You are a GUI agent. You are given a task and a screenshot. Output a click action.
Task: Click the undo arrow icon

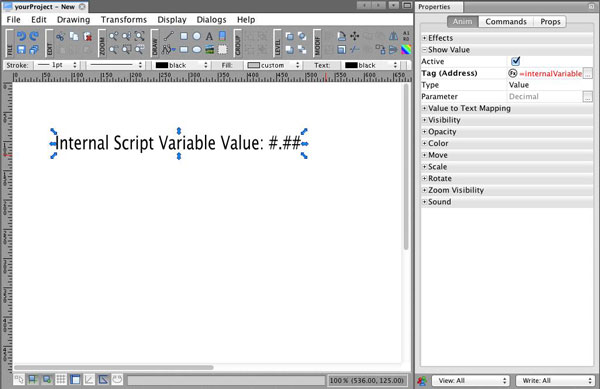point(21,36)
